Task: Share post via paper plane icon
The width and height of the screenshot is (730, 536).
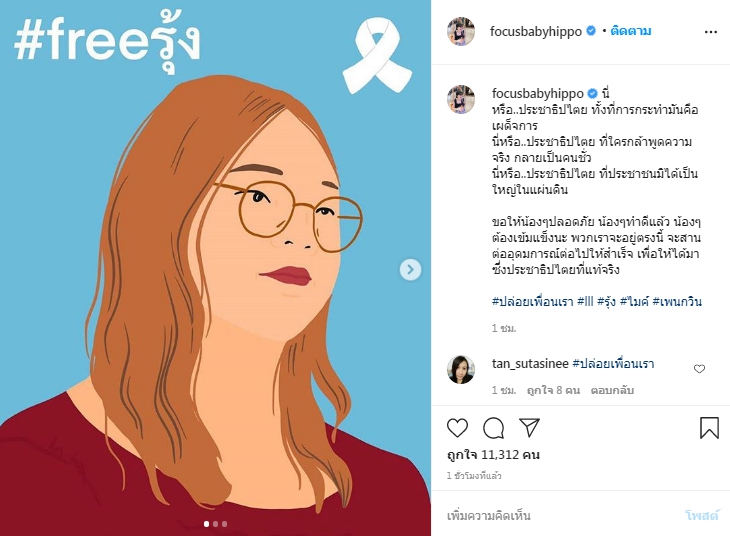Action: click(x=529, y=427)
